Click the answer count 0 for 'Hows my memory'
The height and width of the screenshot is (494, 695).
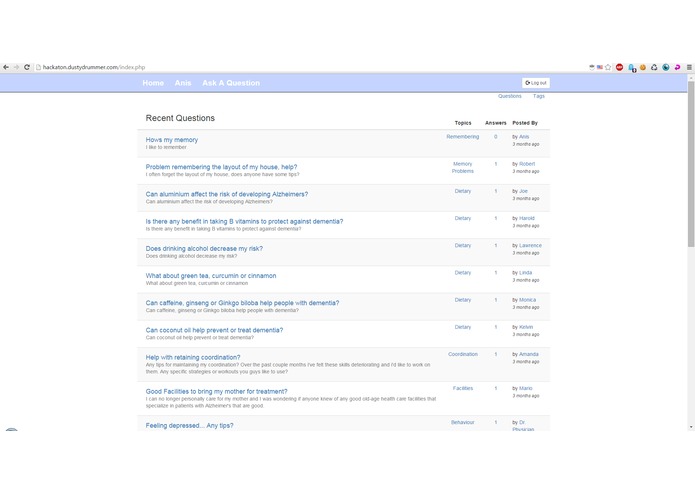coord(496,137)
